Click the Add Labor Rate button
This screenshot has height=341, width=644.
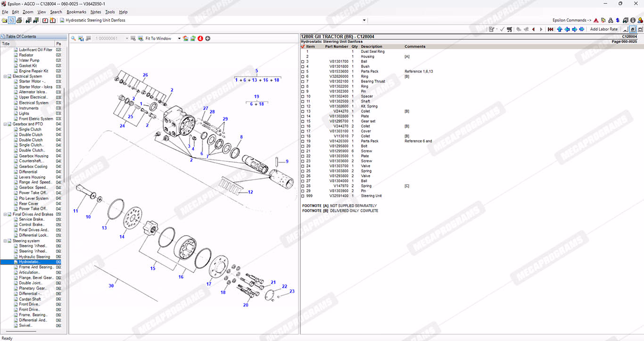pyautogui.click(x=603, y=29)
